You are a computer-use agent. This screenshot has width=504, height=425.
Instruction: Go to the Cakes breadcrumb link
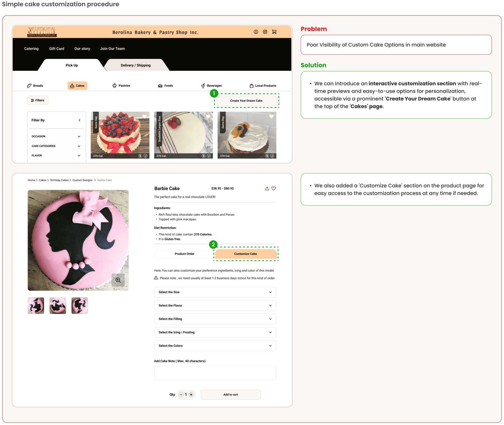[43, 180]
